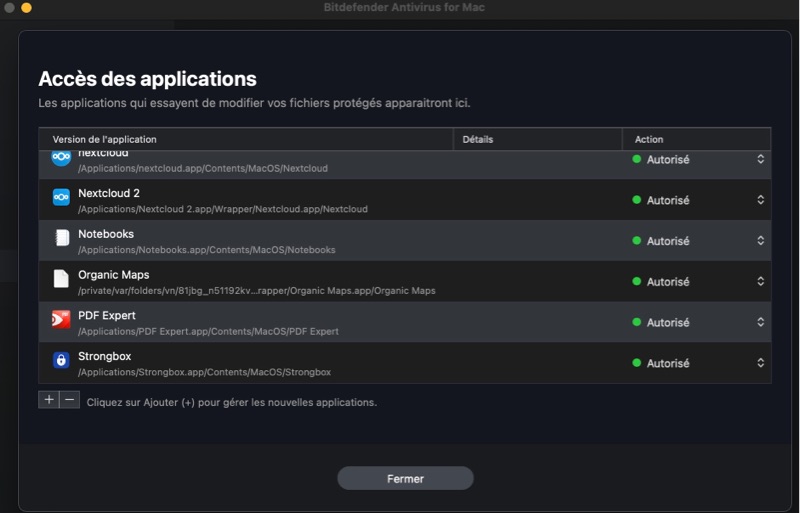
Task: Expand action dropdown for Organic Maps
Action: (x=760, y=282)
